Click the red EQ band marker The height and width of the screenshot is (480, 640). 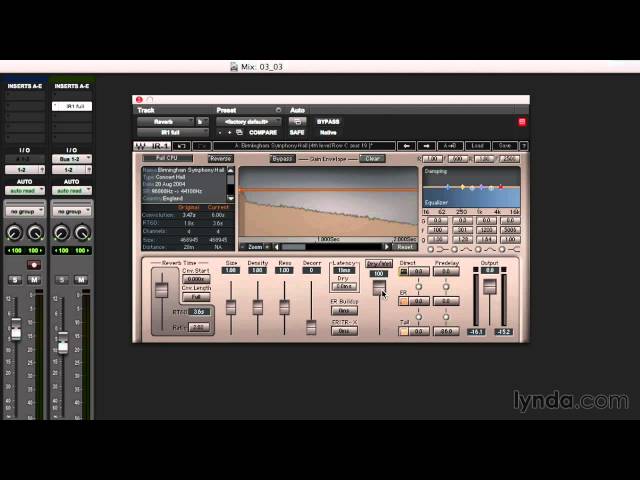501,187
